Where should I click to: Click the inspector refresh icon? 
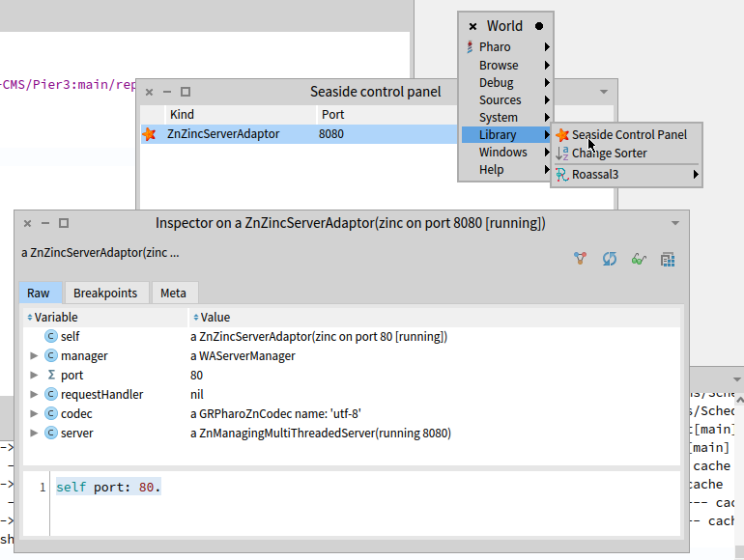[x=610, y=259]
